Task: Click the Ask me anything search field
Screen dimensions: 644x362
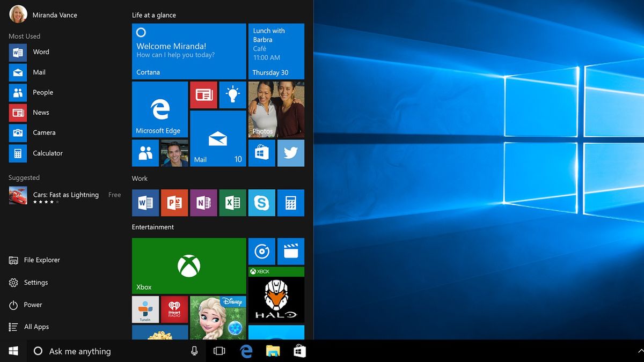Action: [107, 351]
